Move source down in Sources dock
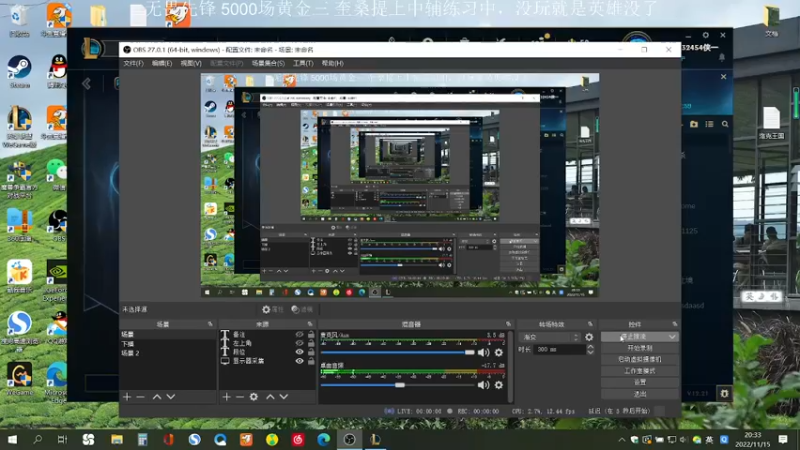Image resolution: width=800 pixels, height=450 pixels. (284, 396)
